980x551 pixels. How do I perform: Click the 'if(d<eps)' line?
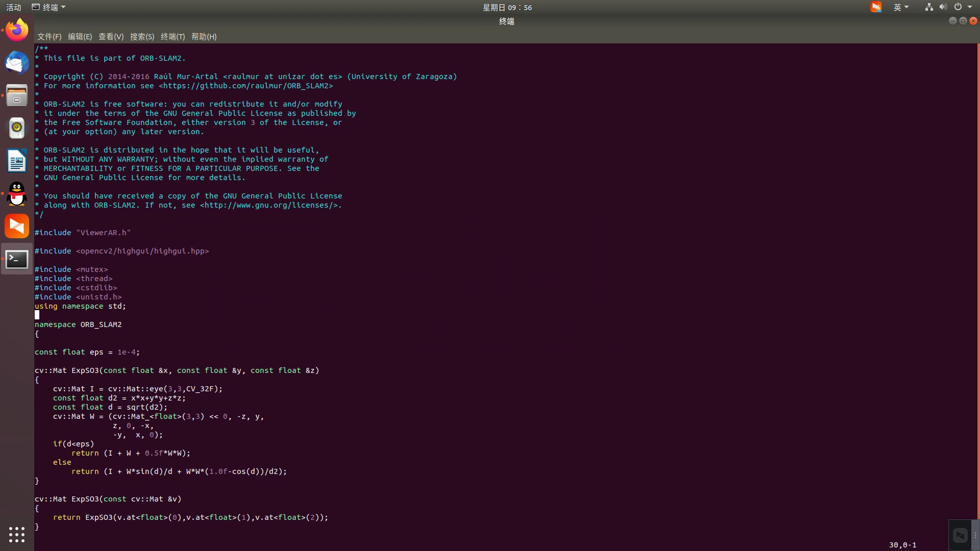click(73, 444)
